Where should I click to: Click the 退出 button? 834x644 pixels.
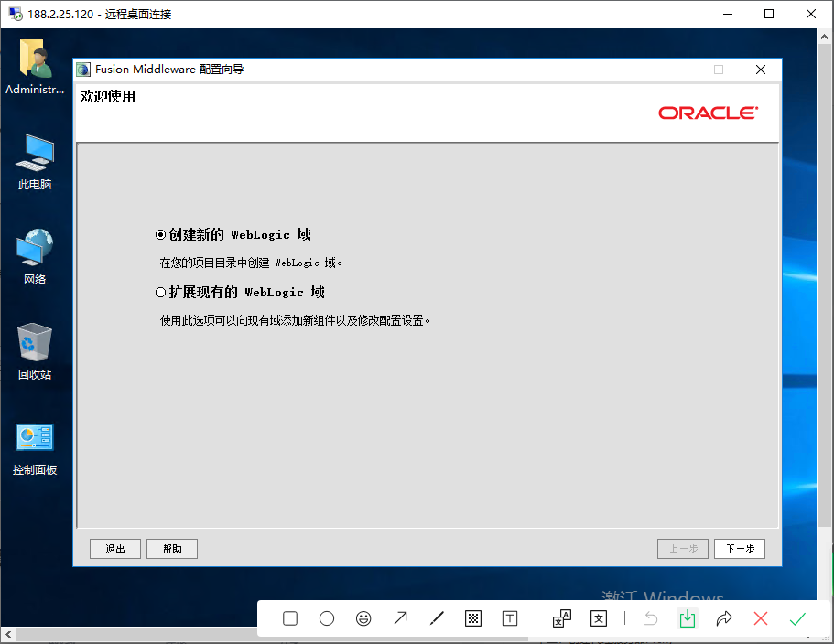coord(115,549)
